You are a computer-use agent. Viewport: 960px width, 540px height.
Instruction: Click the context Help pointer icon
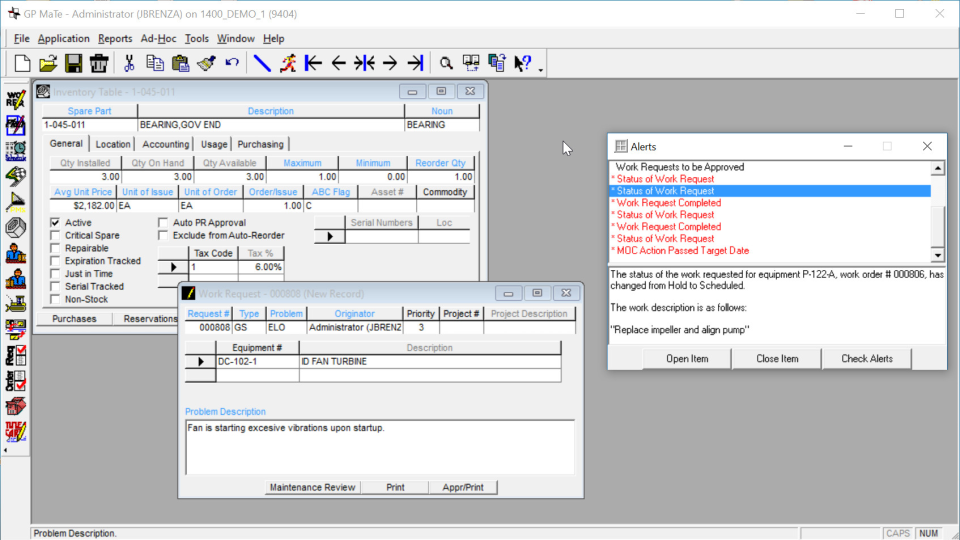click(x=522, y=63)
